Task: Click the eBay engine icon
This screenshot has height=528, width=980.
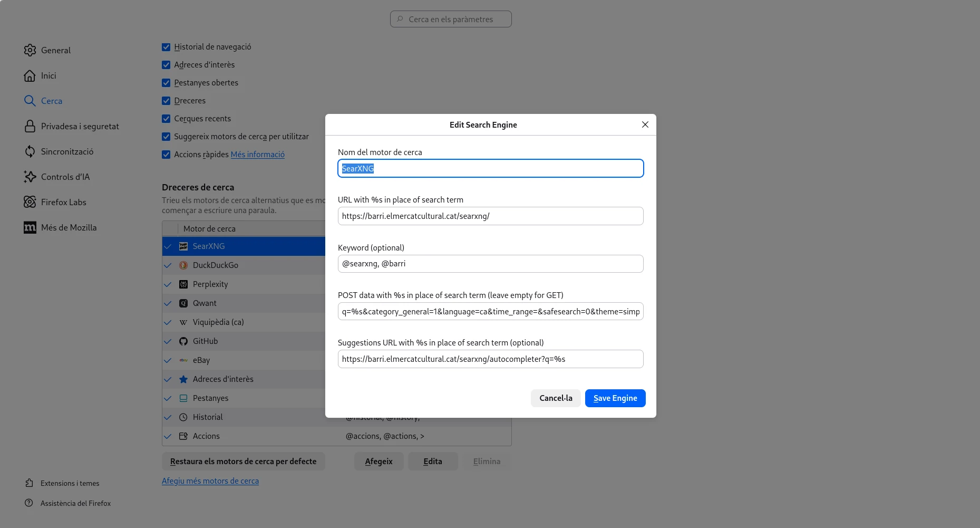Action: pos(183,360)
